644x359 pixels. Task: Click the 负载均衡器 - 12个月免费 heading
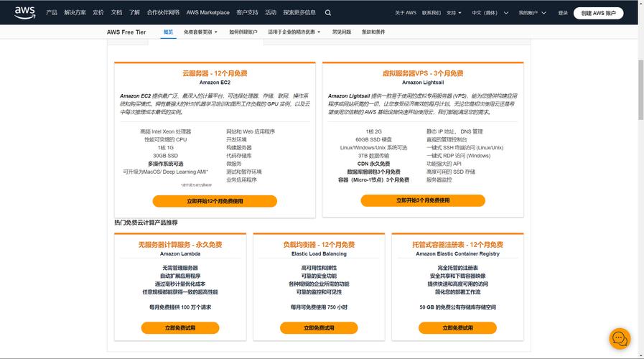pyautogui.click(x=319, y=245)
